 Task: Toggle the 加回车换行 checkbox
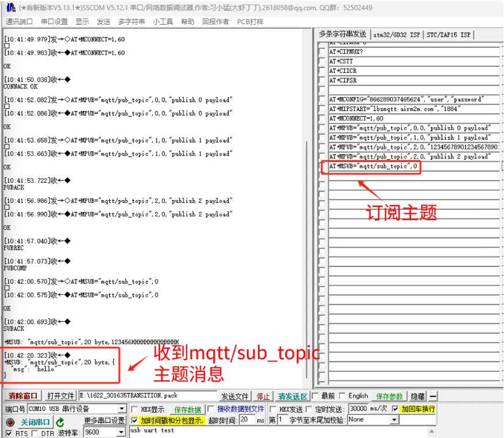tap(395, 409)
